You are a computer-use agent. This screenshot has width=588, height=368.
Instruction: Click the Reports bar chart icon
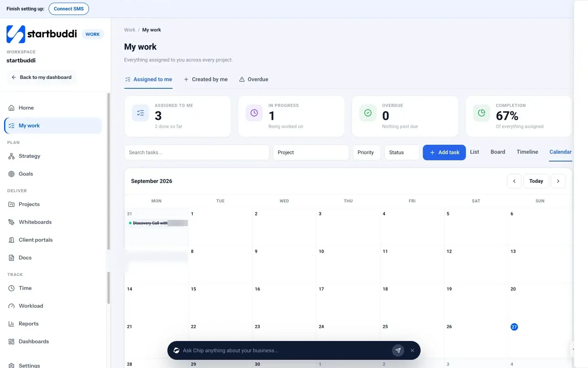point(11,324)
